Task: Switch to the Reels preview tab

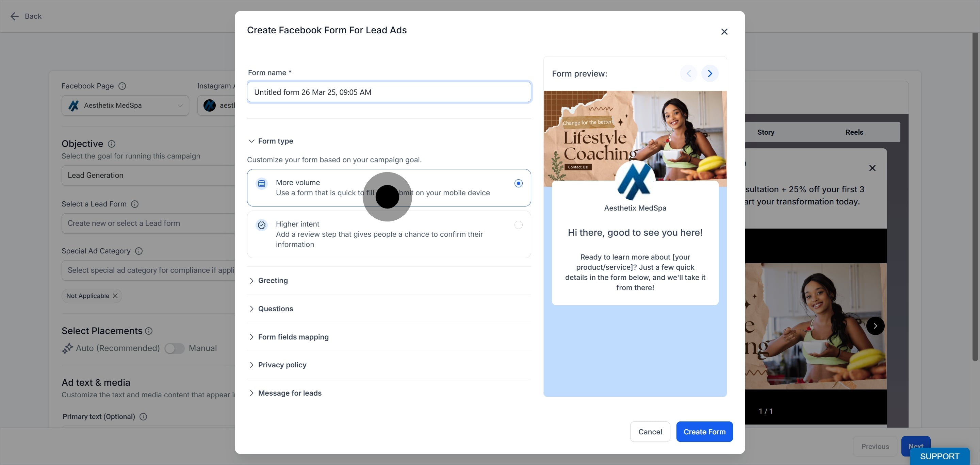Action: (x=854, y=132)
